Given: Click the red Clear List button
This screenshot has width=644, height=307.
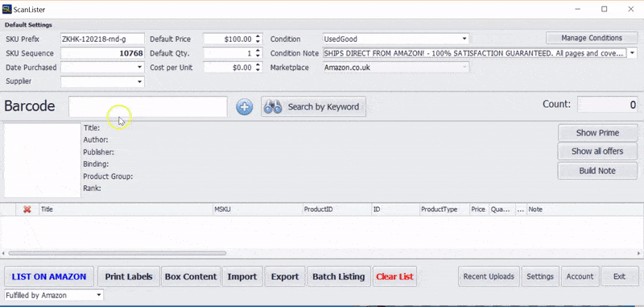Looking at the screenshot, I should pyautogui.click(x=394, y=276).
